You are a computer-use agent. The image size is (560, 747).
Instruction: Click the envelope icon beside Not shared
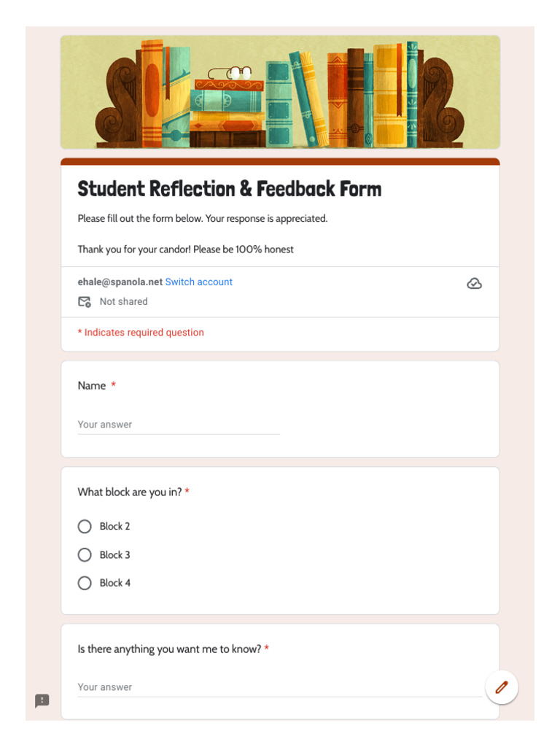(x=85, y=301)
